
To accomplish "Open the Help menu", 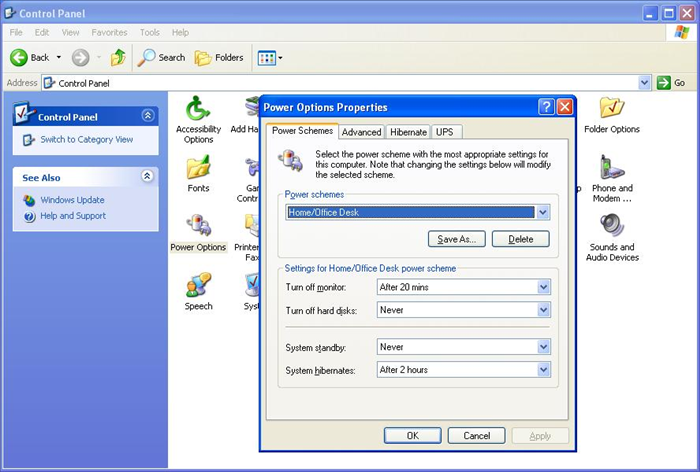I will [x=180, y=33].
